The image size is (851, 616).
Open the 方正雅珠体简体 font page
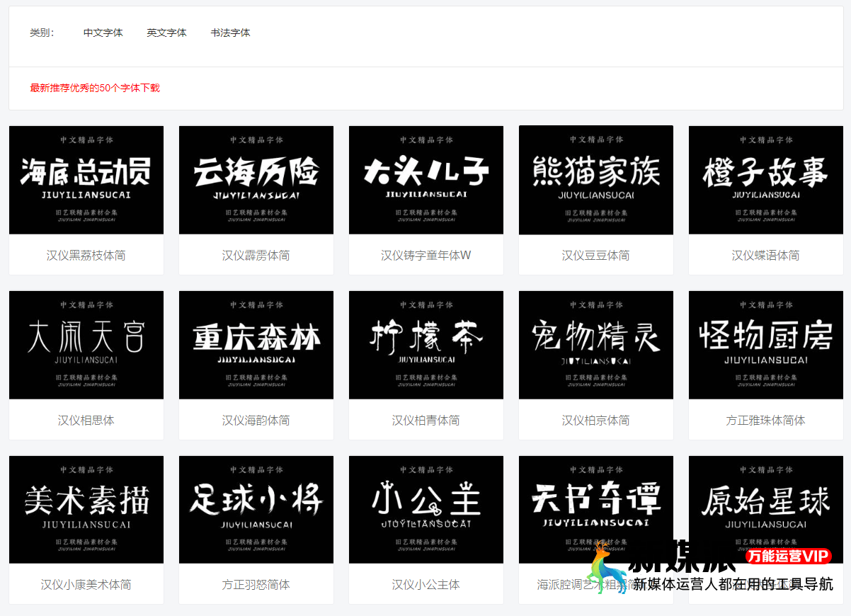[x=765, y=420]
